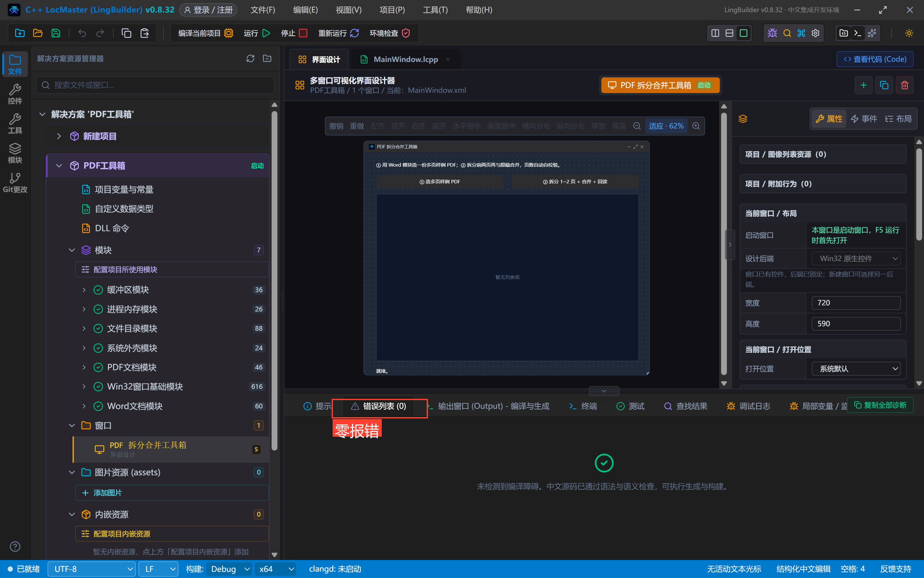Click the 搜索文件或窗口 search field
924x578 pixels.
tap(155, 85)
